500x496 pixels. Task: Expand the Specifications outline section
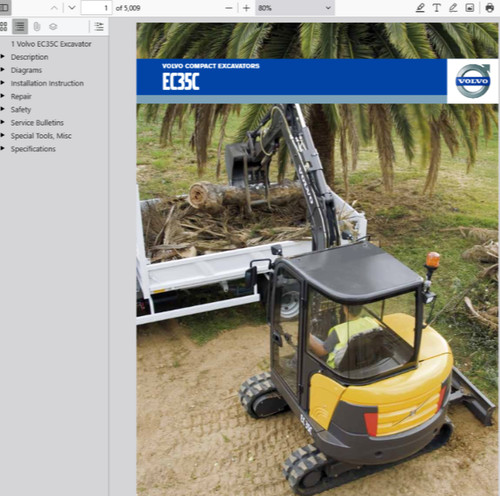[x=3, y=149]
